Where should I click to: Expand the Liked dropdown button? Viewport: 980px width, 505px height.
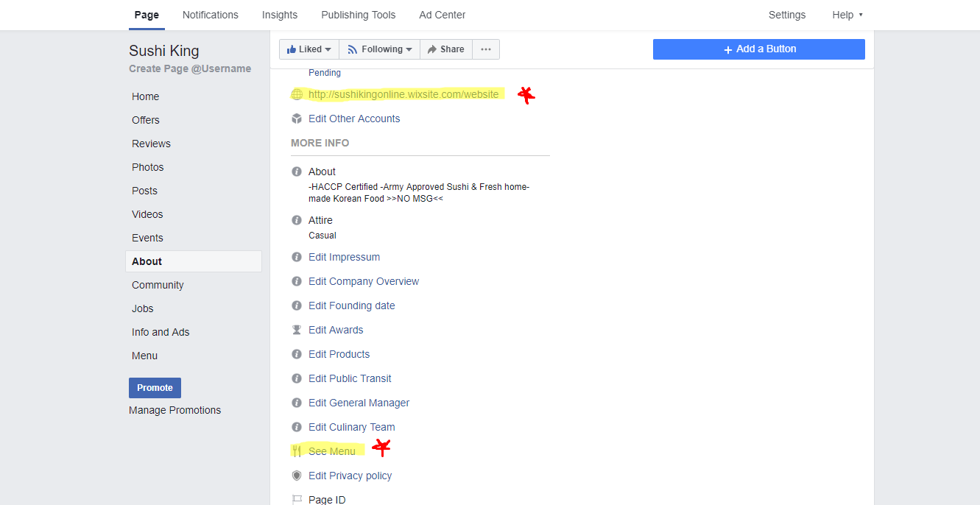[x=309, y=49]
